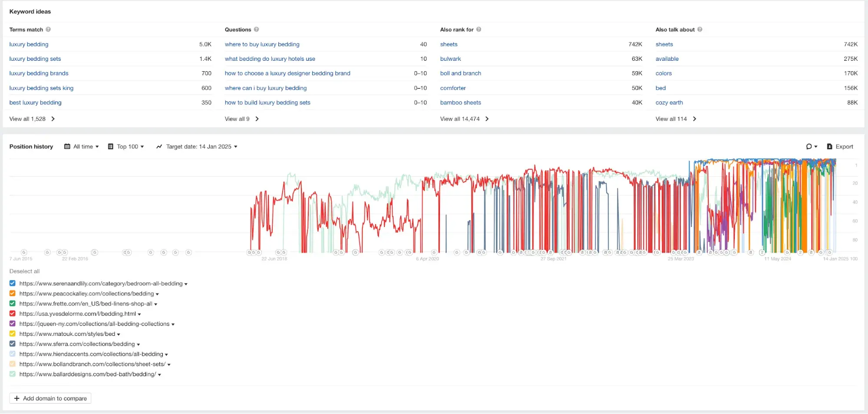Expand the yvesdelorme.com URL dropdown arrow
The width and height of the screenshot is (868, 414).
pyautogui.click(x=139, y=314)
